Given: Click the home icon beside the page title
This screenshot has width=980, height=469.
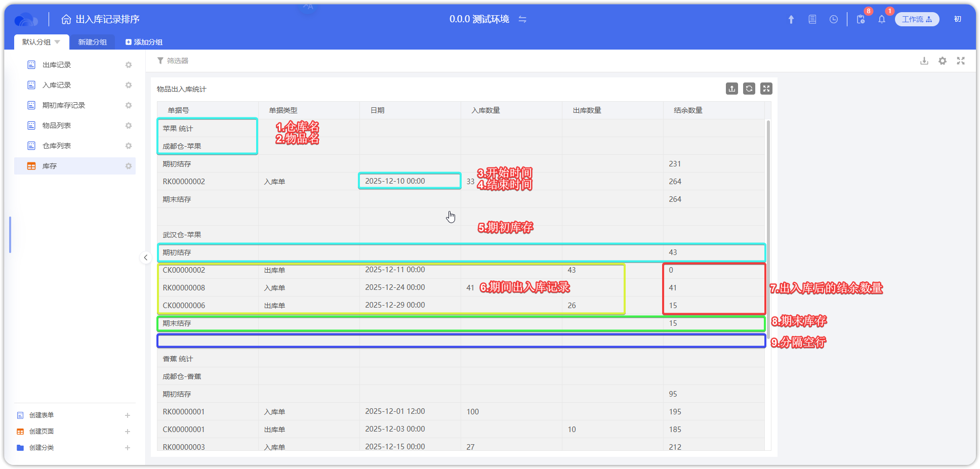Looking at the screenshot, I should click(x=66, y=19).
